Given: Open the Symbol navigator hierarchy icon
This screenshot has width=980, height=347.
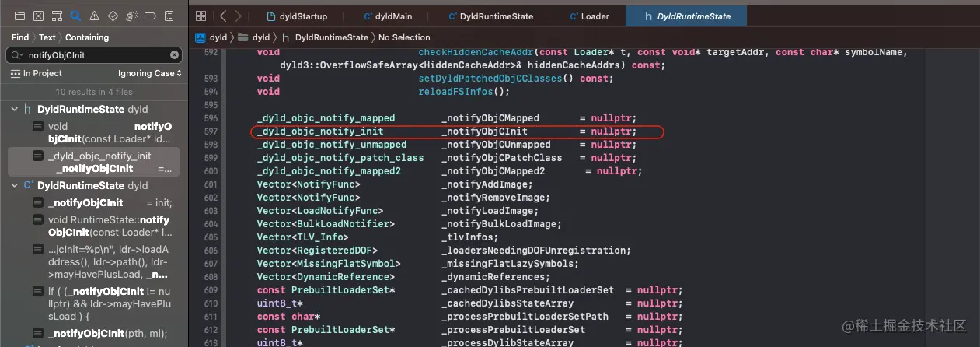Looking at the screenshot, I should coord(57,16).
